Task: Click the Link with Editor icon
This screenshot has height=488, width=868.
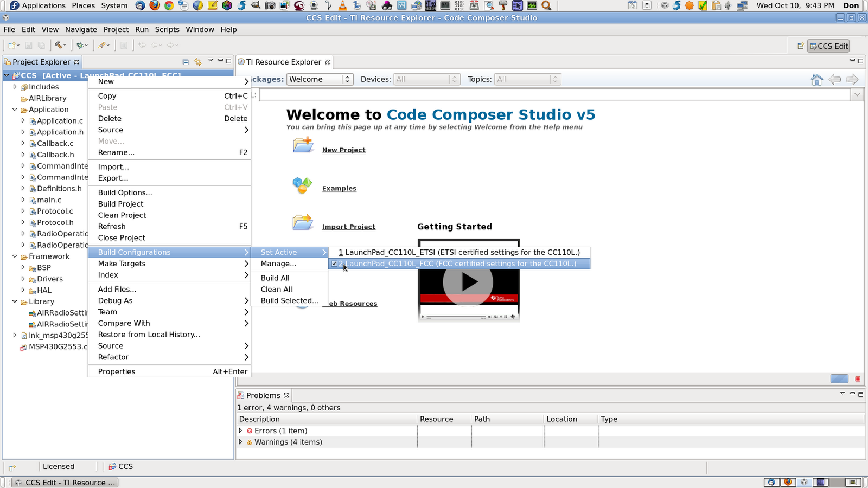Action: click(x=198, y=62)
